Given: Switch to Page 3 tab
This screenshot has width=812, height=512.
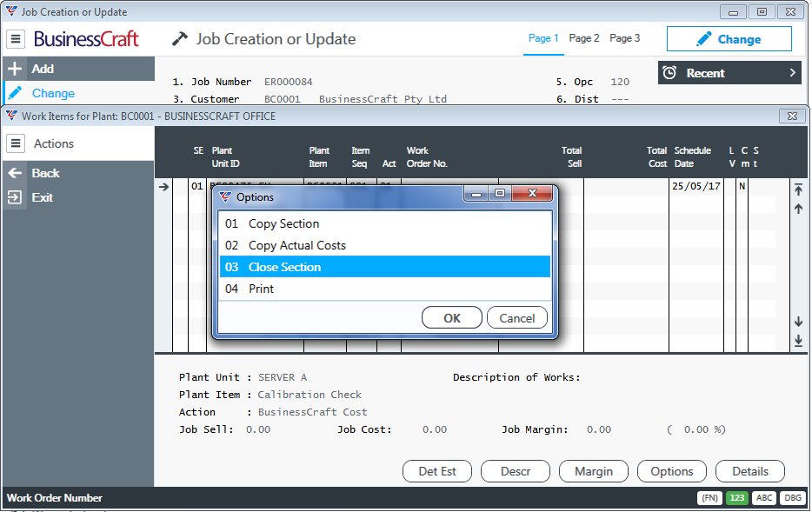Looking at the screenshot, I should (x=624, y=38).
